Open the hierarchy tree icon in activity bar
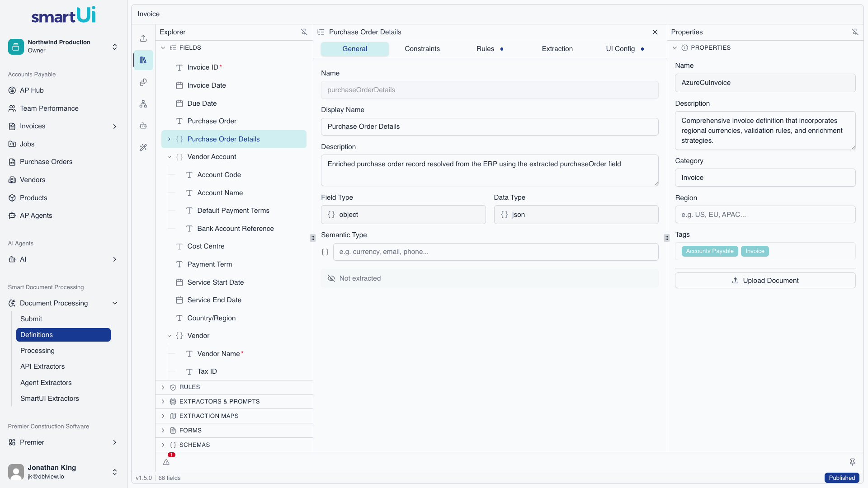The image size is (868, 488). click(143, 104)
